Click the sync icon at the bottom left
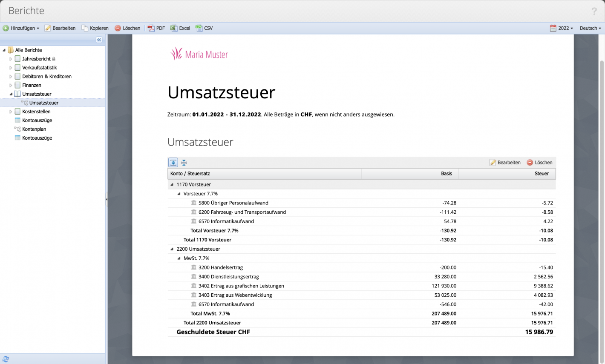 tap(5, 359)
